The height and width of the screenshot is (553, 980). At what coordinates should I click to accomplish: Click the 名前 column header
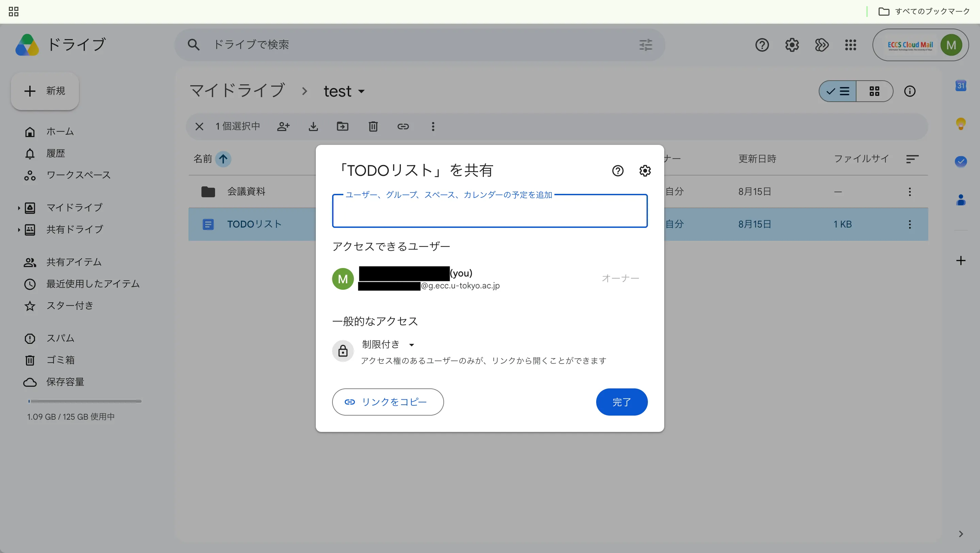pyautogui.click(x=202, y=159)
